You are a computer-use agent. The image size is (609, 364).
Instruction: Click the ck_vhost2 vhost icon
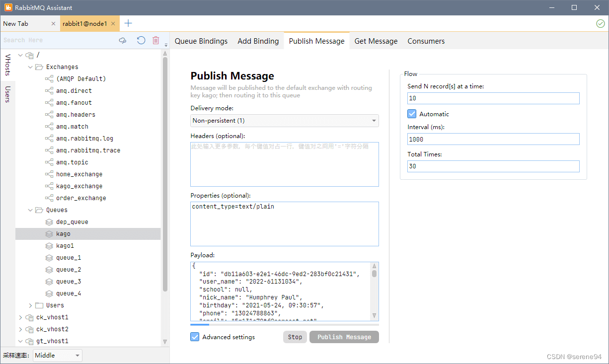point(29,329)
